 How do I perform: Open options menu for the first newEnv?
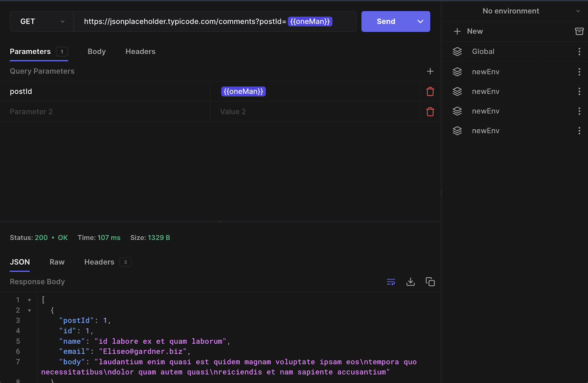579,72
